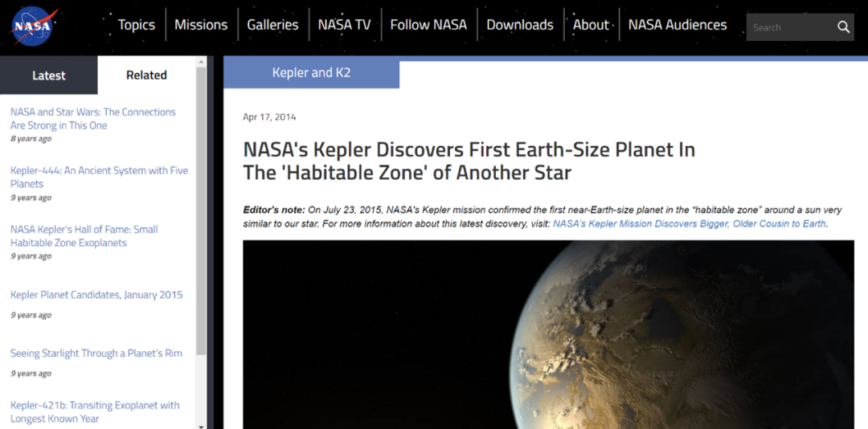Open the Topics menu
The width and height of the screenshot is (868, 429).
point(136,25)
